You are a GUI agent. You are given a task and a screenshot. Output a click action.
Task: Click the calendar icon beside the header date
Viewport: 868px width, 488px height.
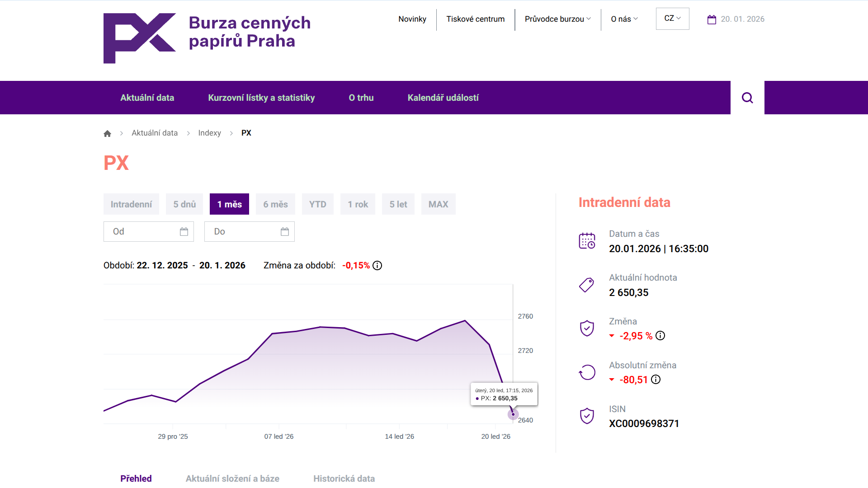(712, 19)
